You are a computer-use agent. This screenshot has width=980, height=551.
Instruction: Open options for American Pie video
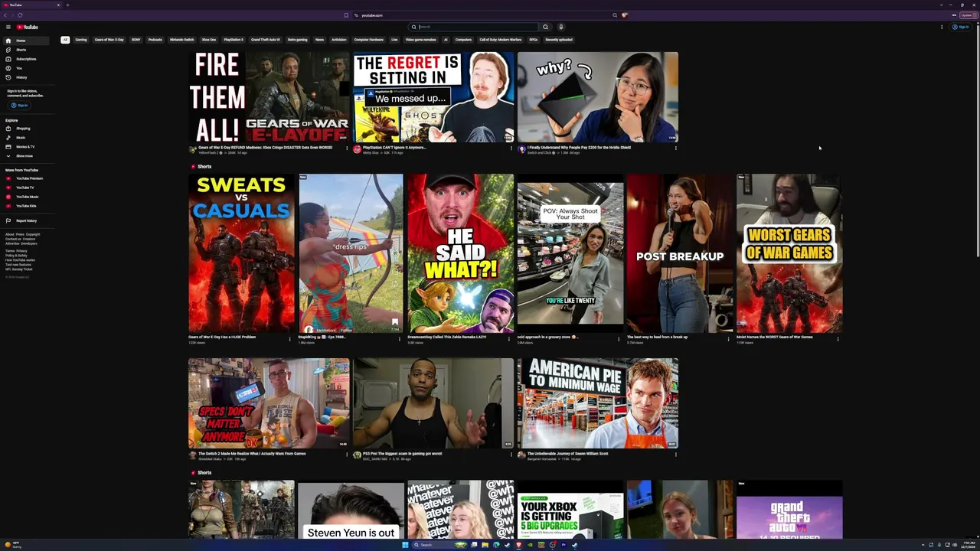675,454
